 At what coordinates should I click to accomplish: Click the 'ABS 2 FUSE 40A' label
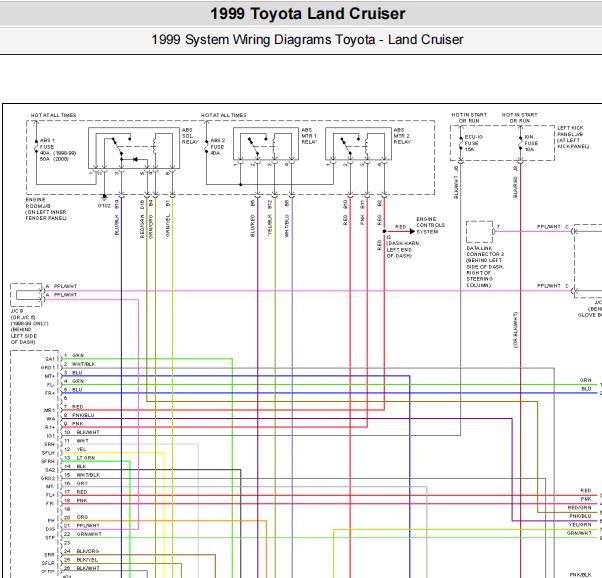[218, 147]
